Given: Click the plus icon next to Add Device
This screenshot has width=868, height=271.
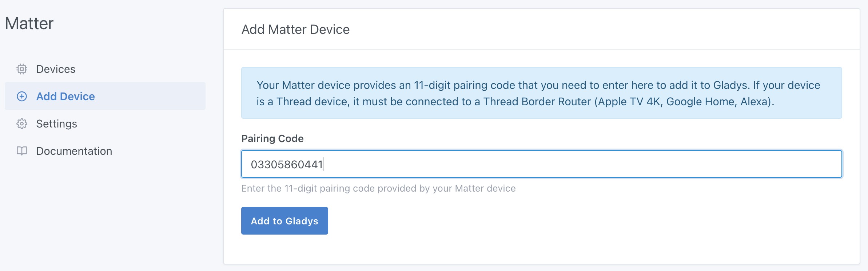Looking at the screenshot, I should [23, 97].
